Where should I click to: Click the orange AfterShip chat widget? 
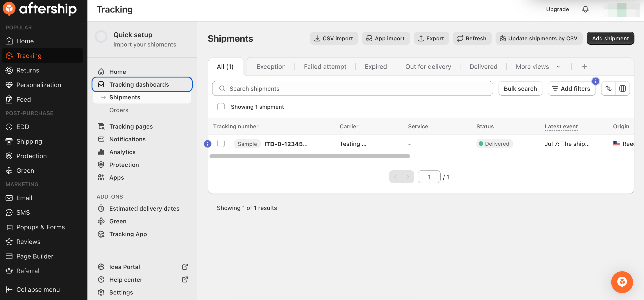coord(621,282)
